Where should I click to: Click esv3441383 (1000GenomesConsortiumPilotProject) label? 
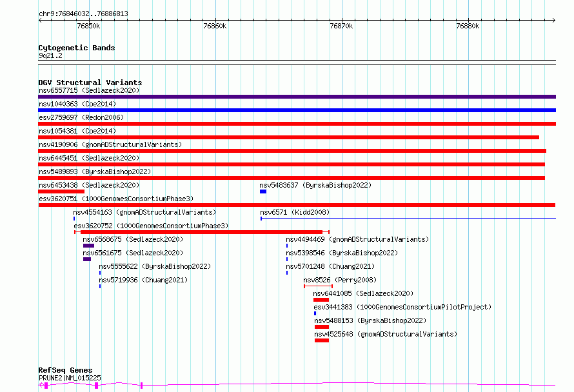click(x=402, y=307)
